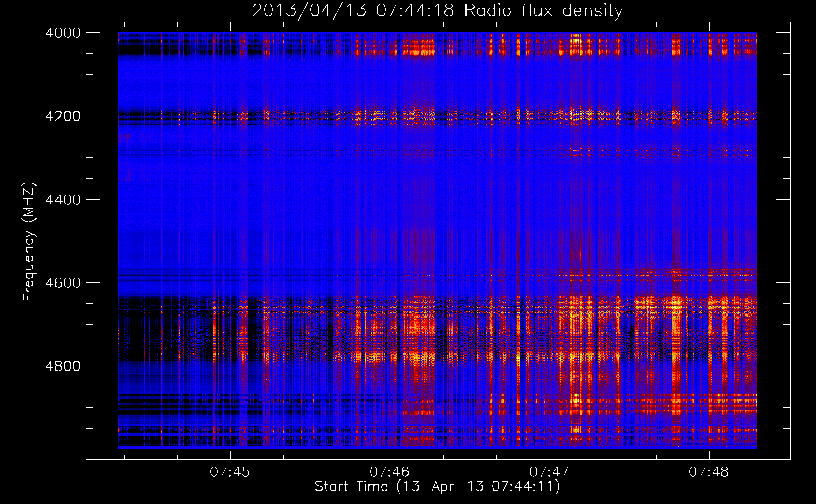The width and height of the screenshot is (816, 504).
Task: Select the 4200 frequency axis label
Action: coord(63,116)
